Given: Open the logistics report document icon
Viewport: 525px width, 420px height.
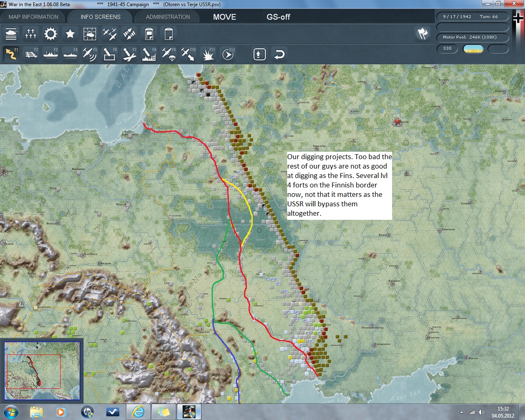Looking at the screenshot, I should [149, 34].
